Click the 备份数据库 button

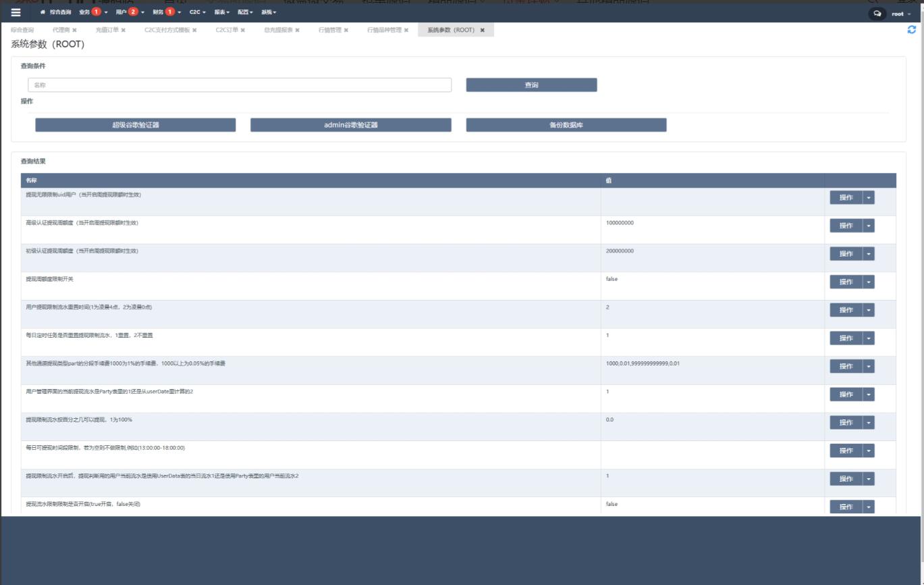coord(566,125)
